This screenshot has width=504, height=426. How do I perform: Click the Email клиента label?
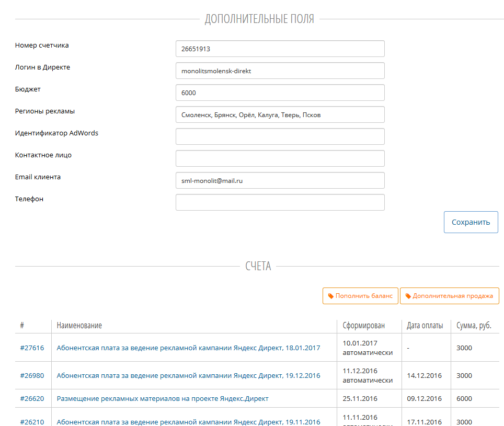click(x=38, y=177)
